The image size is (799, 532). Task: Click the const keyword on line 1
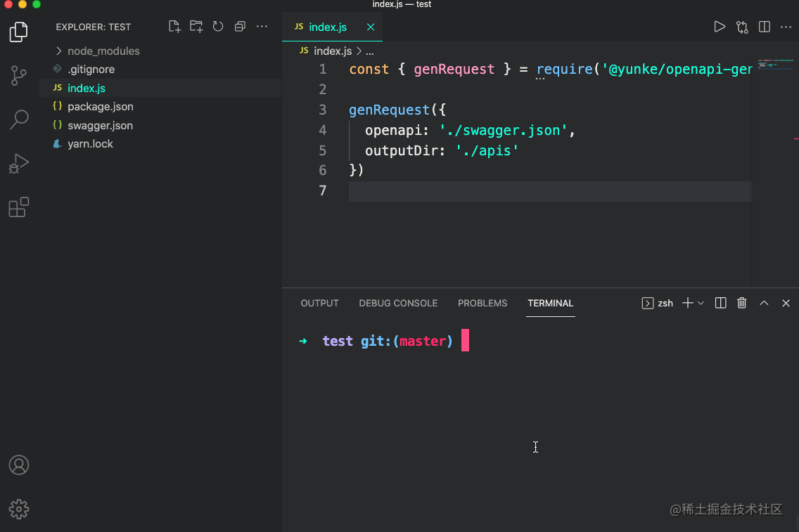[x=369, y=70]
